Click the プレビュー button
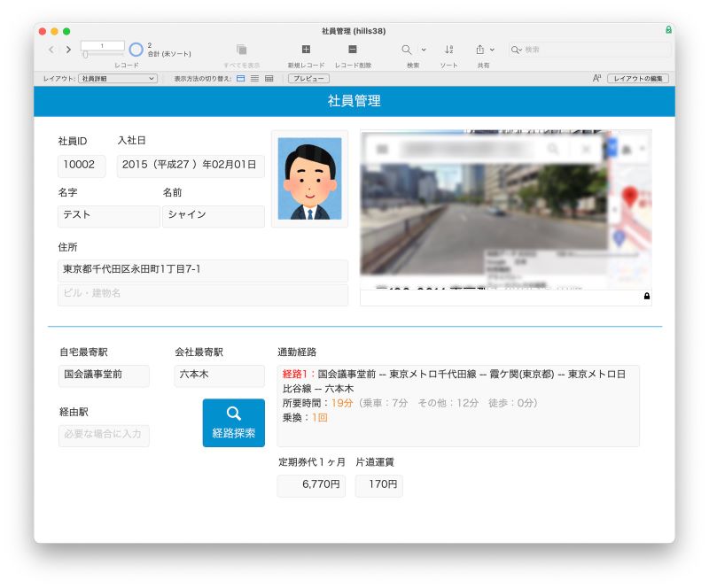This screenshot has width=709, height=588. 308,79
